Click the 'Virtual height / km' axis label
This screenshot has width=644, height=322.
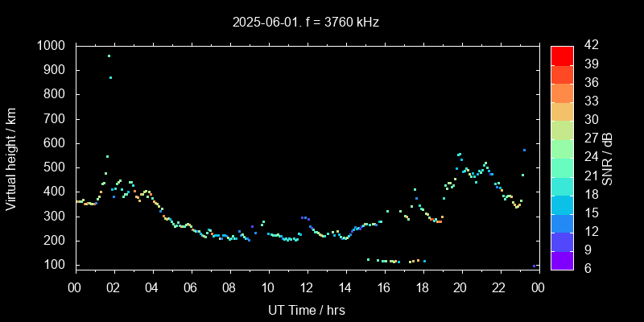[11, 158]
